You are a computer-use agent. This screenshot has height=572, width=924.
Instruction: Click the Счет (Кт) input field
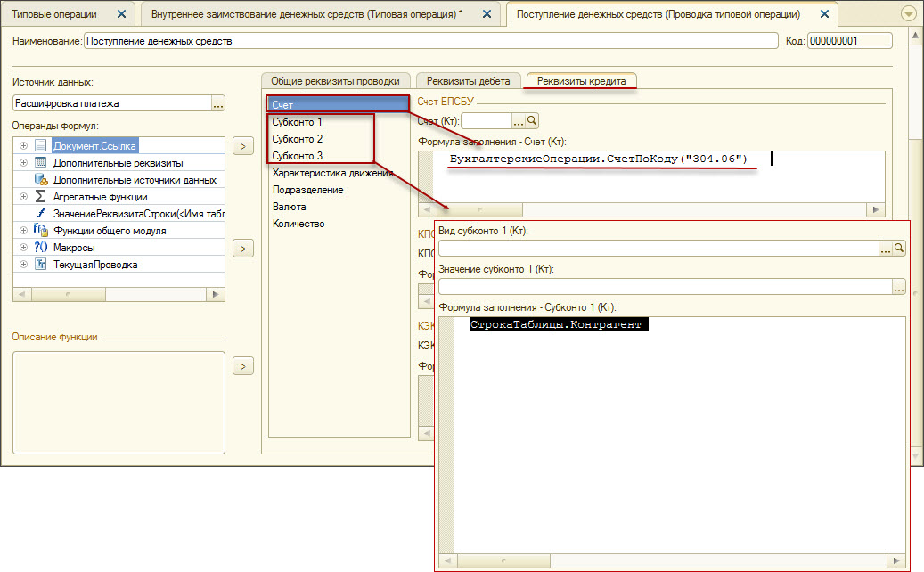pyautogui.click(x=487, y=121)
